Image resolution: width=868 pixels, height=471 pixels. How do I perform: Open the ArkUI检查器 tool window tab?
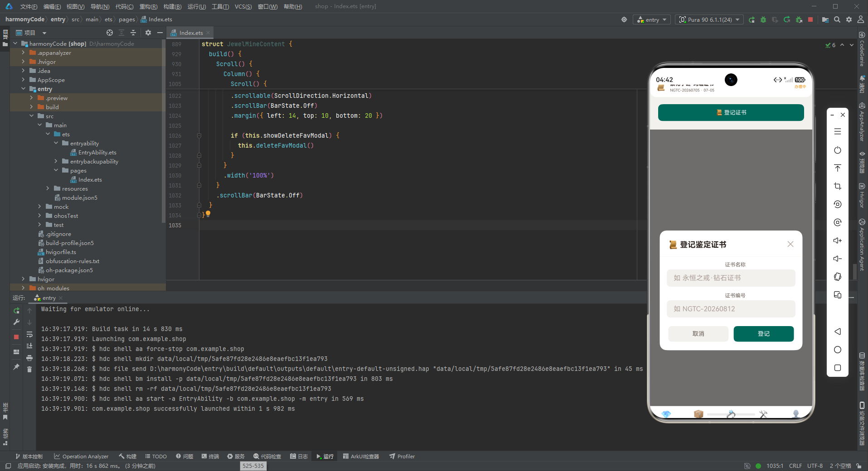(x=361, y=457)
